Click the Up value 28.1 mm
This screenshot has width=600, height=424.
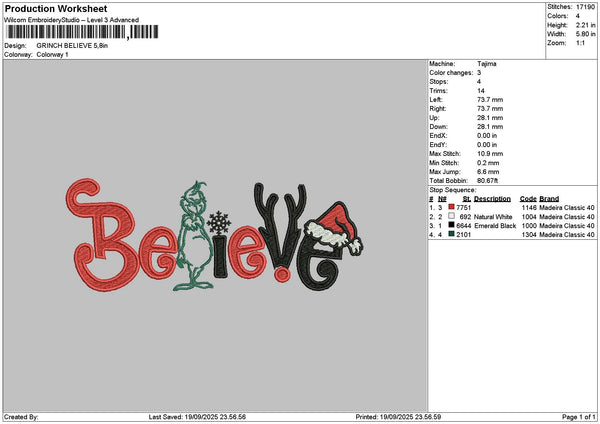pos(490,117)
